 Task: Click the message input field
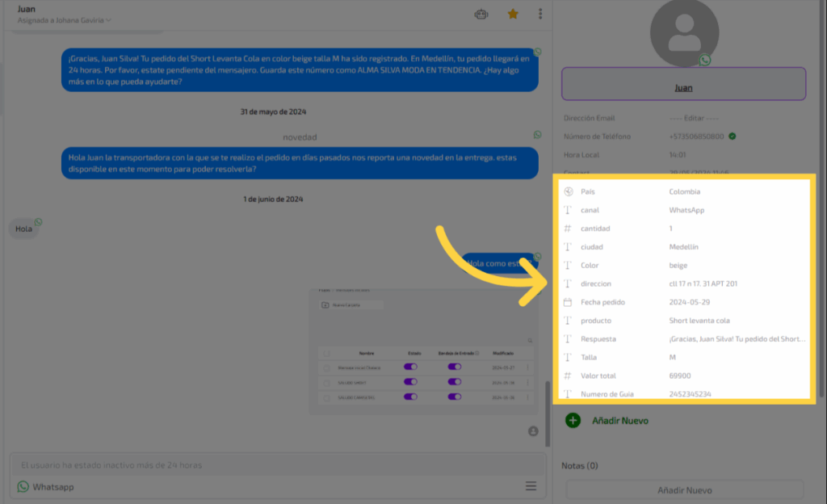coord(275,465)
